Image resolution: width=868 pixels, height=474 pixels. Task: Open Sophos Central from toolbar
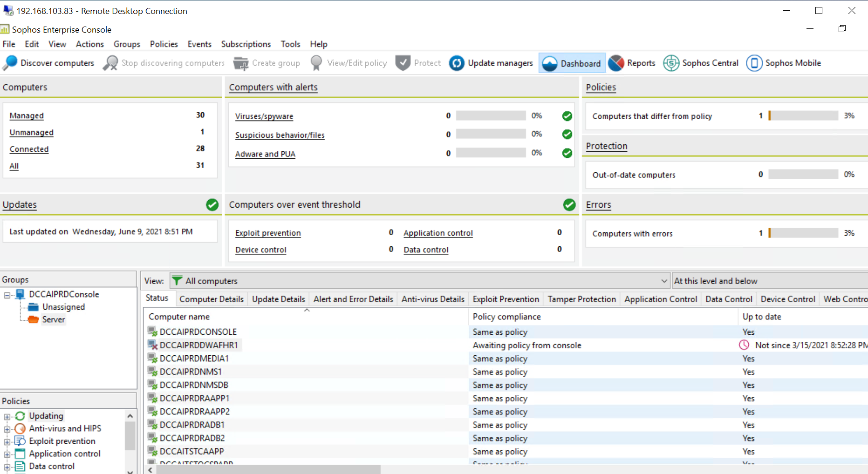click(x=701, y=63)
